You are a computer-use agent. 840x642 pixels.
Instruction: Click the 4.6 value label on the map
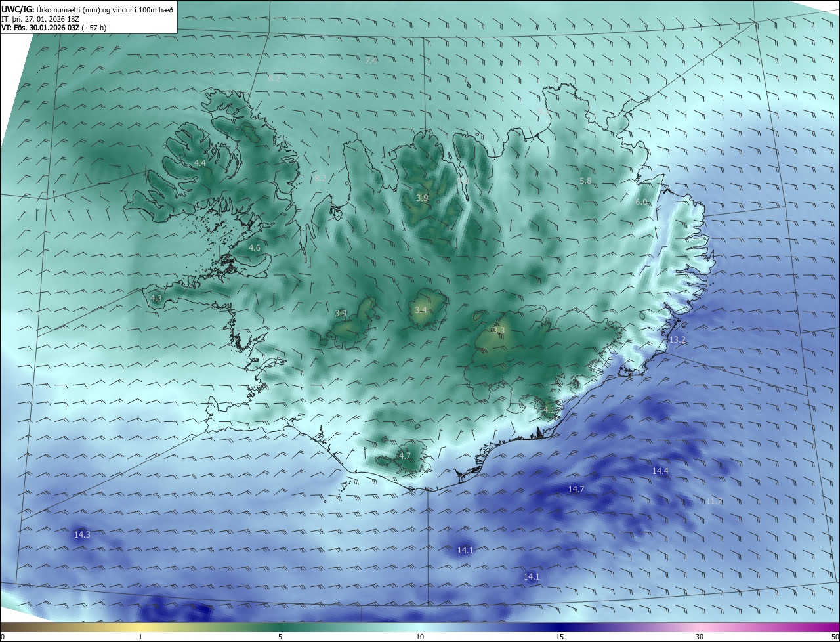[255, 248]
